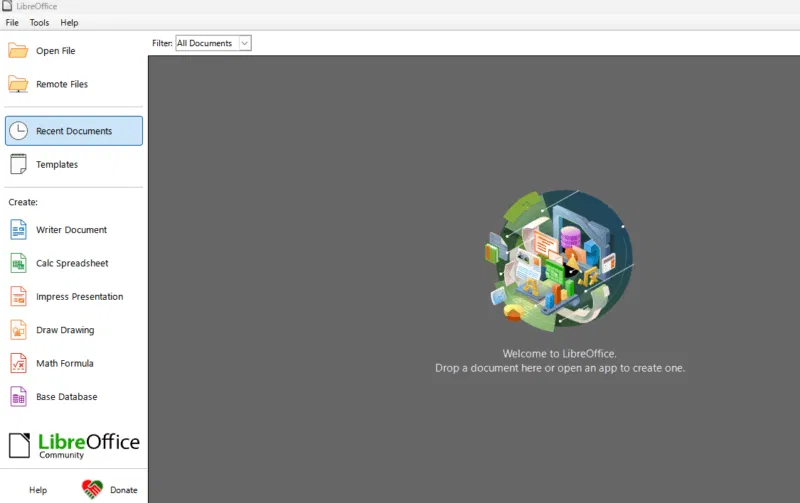The image size is (800, 503).
Task: Click the Writer Document icon
Action: coord(19,230)
